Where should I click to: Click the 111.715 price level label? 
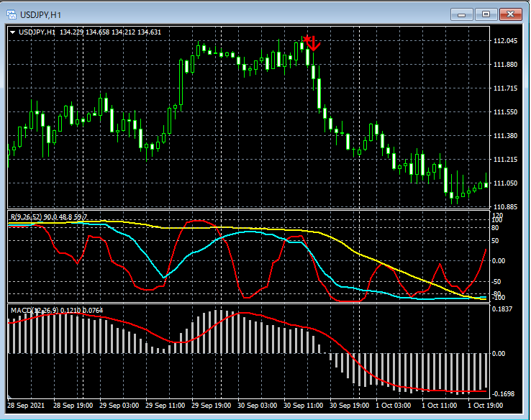click(506, 88)
